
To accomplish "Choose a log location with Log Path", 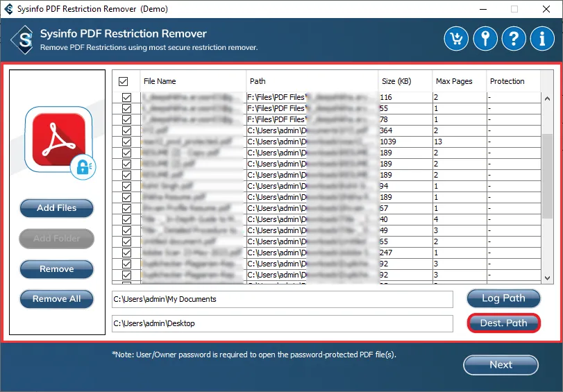I will click(503, 298).
